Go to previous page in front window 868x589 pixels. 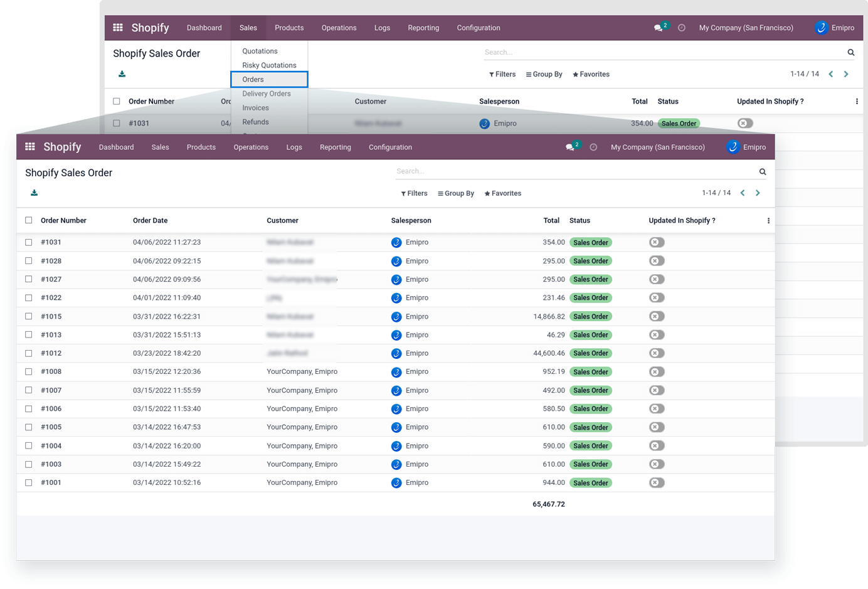(743, 193)
